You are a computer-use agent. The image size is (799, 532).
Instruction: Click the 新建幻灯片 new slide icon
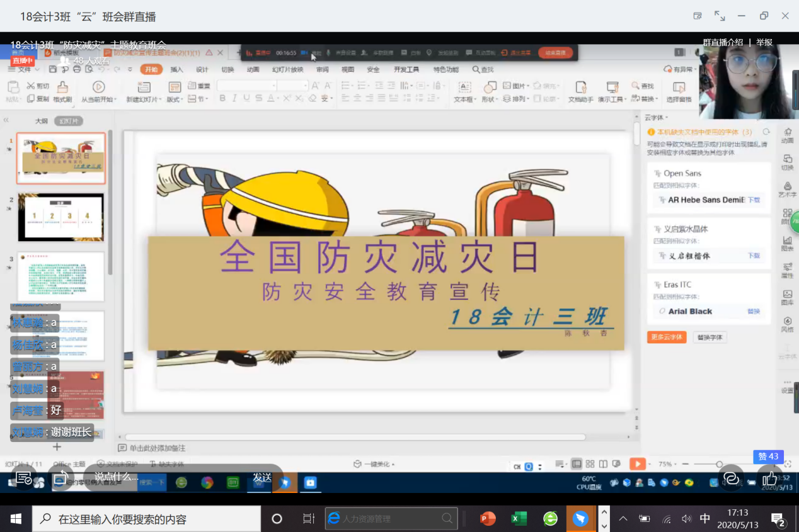(x=144, y=87)
